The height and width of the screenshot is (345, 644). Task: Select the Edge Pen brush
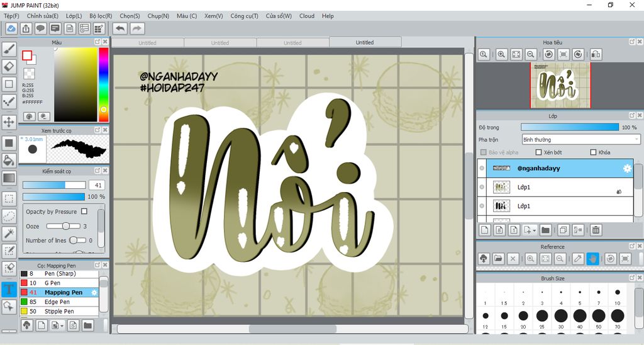point(59,302)
